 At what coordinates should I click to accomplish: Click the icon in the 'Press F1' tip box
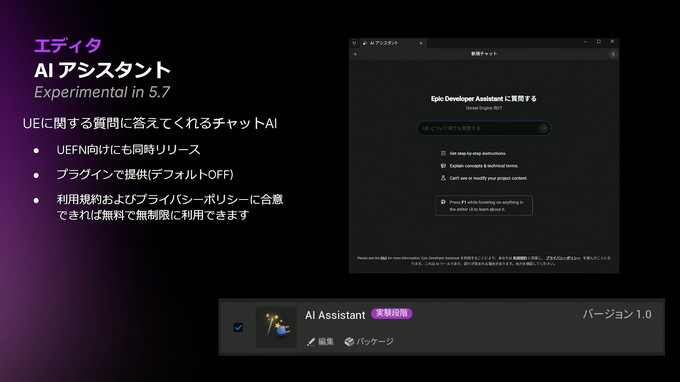[x=443, y=202]
